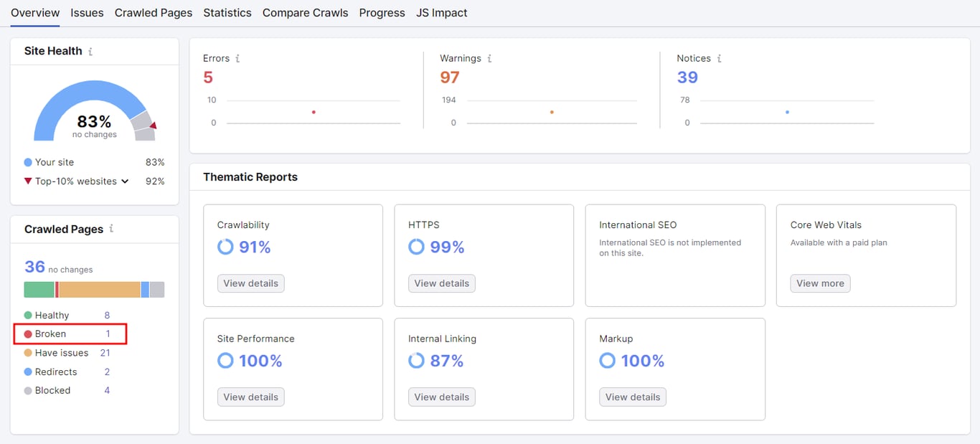View details for Site Performance
Screen dimensions: 980x444
[250, 397]
